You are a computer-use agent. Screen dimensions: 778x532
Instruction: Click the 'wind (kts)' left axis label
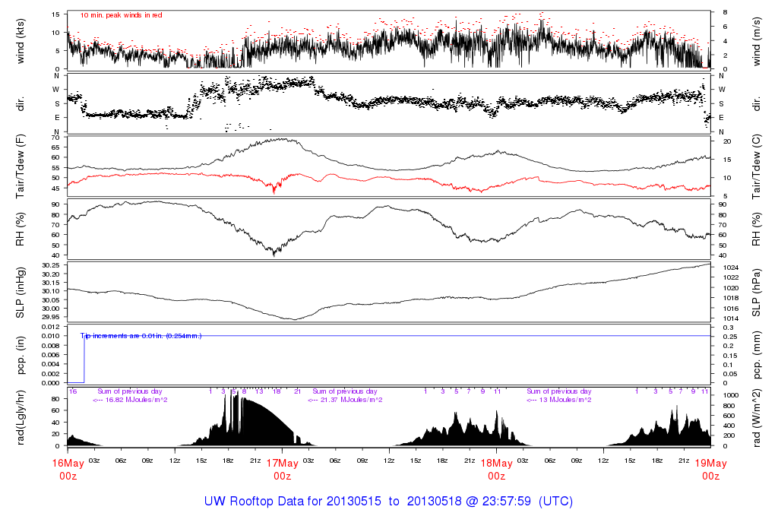(21, 41)
